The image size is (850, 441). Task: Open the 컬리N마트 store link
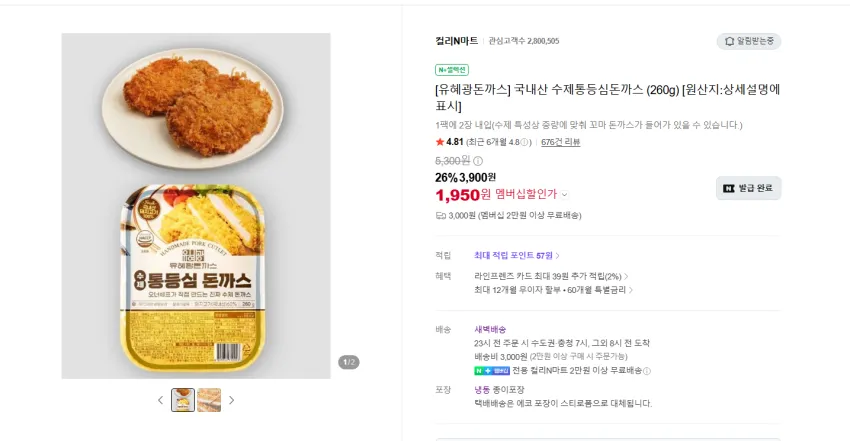click(x=456, y=41)
